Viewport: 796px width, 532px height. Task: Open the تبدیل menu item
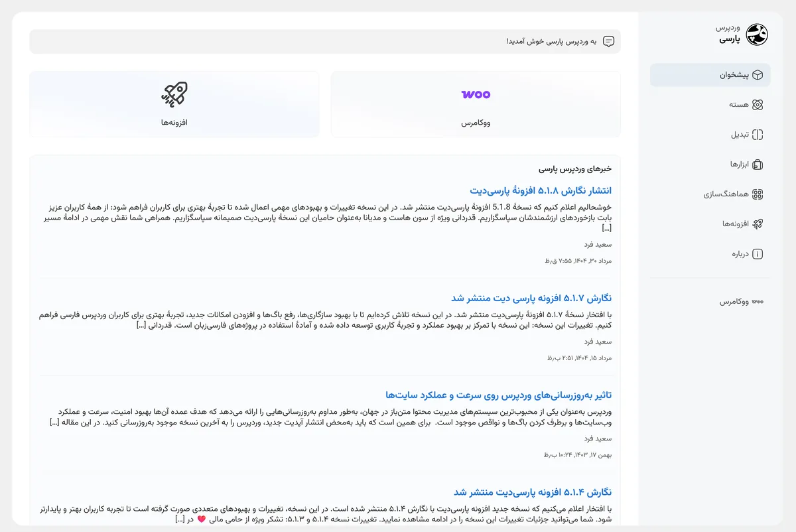[x=710, y=135]
